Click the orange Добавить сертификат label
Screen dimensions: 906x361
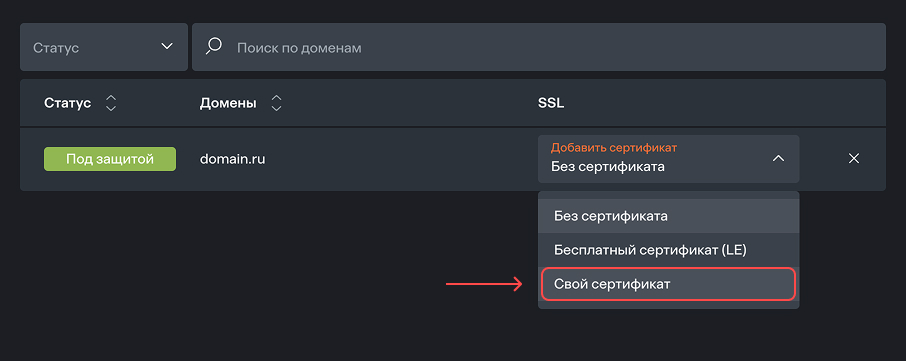click(x=614, y=148)
